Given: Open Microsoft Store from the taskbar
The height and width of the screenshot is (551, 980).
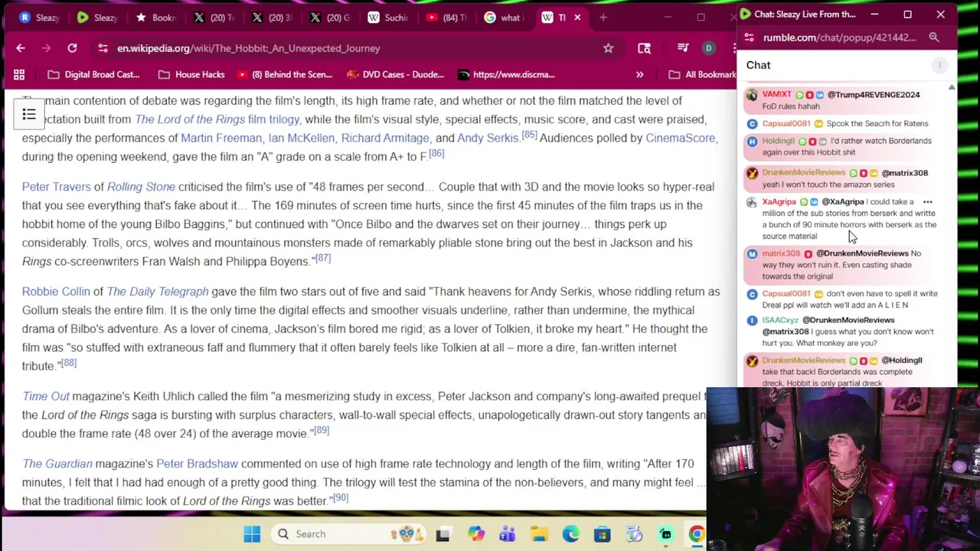Looking at the screenshot, I should pyautogui.click(x=602, y=533).
